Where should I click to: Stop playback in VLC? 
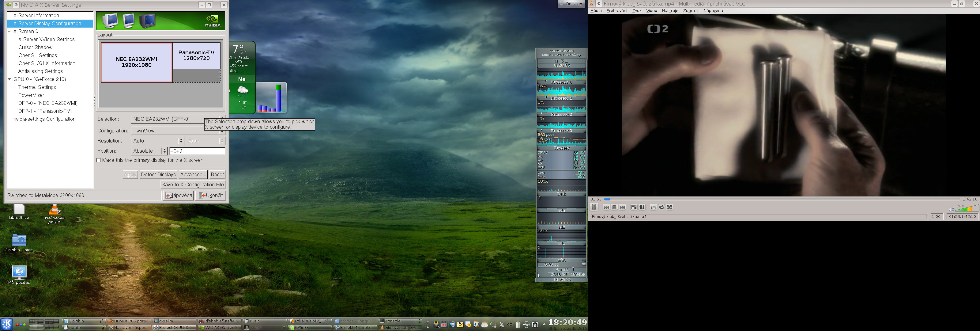click(x=614, y=207)
